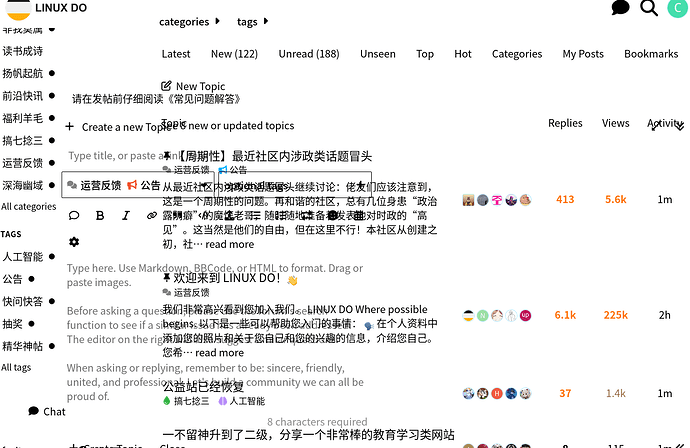Click the 人工智能 tag under 公益站已经恢复
Viewport: 690px width, 448px height.
pyautogui.click(x=242, y=401)
